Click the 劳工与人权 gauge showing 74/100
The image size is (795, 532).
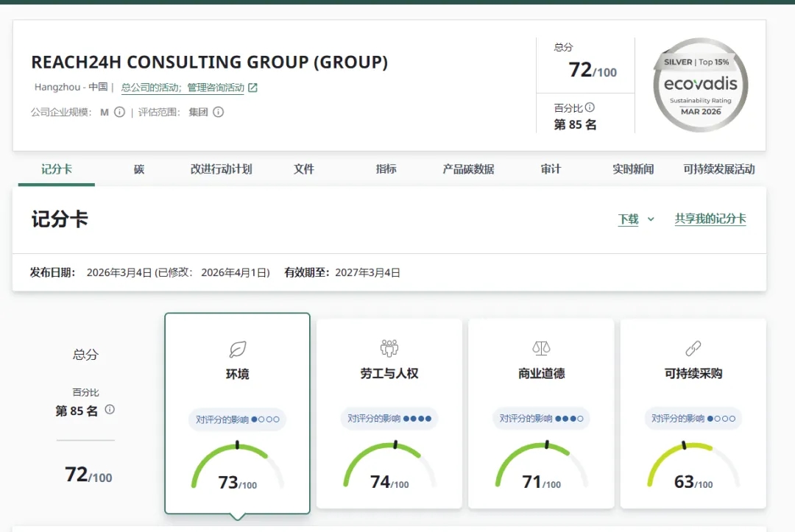pos(389,466)
